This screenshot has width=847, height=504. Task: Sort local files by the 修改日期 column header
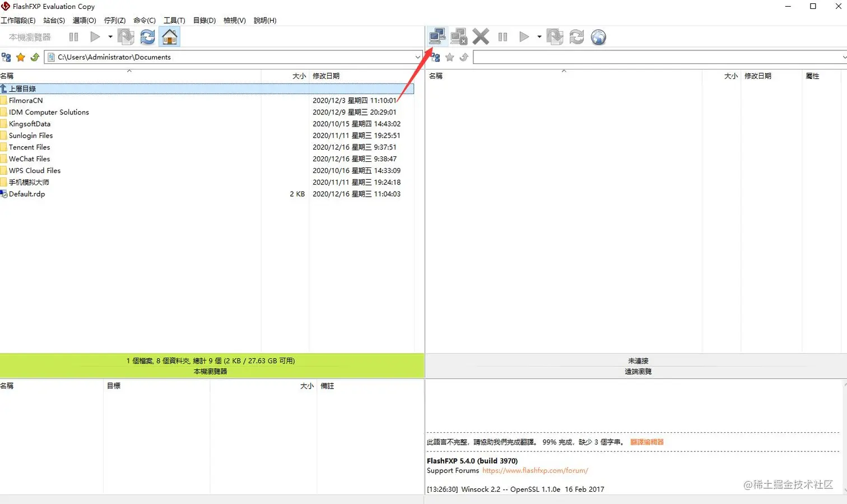[361, 76]
